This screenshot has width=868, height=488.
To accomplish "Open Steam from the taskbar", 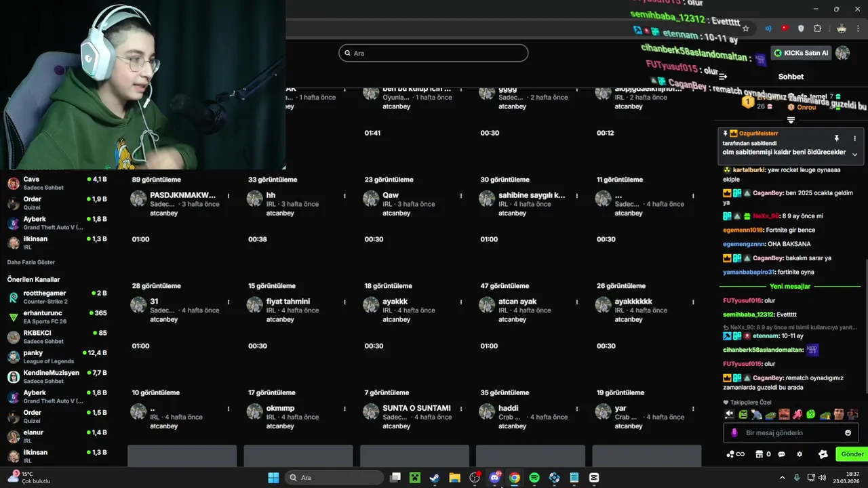I will tap(434, 478).
